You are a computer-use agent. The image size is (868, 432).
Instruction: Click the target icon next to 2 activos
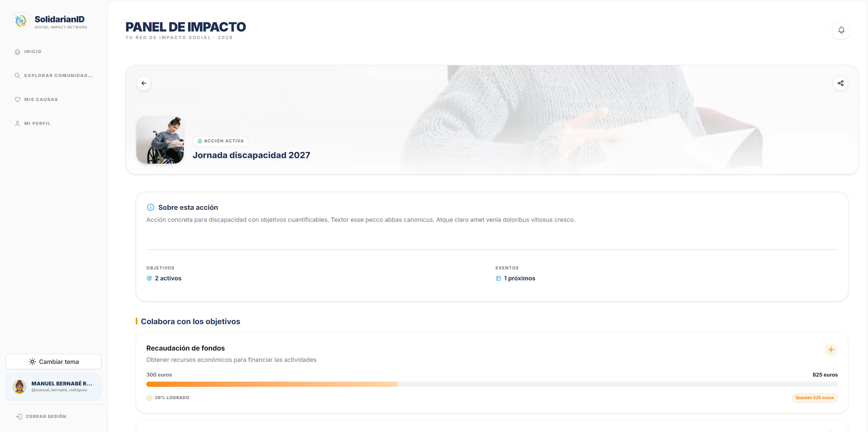click(x=149, y=278)
